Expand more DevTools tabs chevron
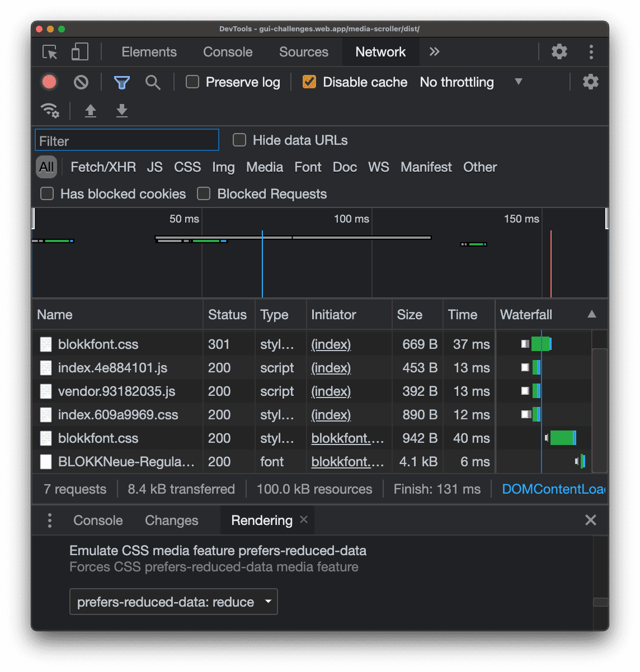This screenshot has width=640, height=672. tap(435, 52)
